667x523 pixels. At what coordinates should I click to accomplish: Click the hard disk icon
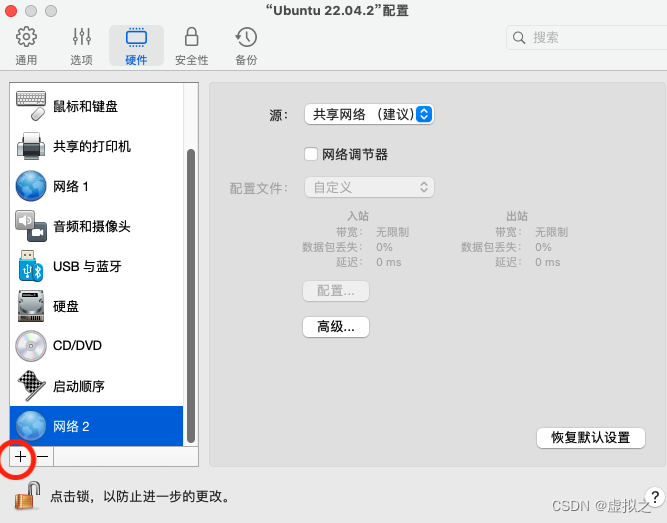click(31, 306)
